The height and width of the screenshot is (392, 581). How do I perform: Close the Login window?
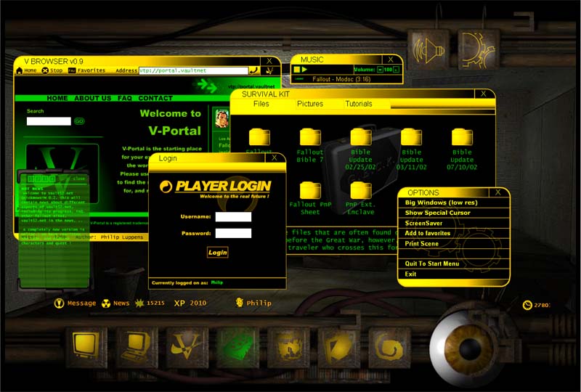275,158
